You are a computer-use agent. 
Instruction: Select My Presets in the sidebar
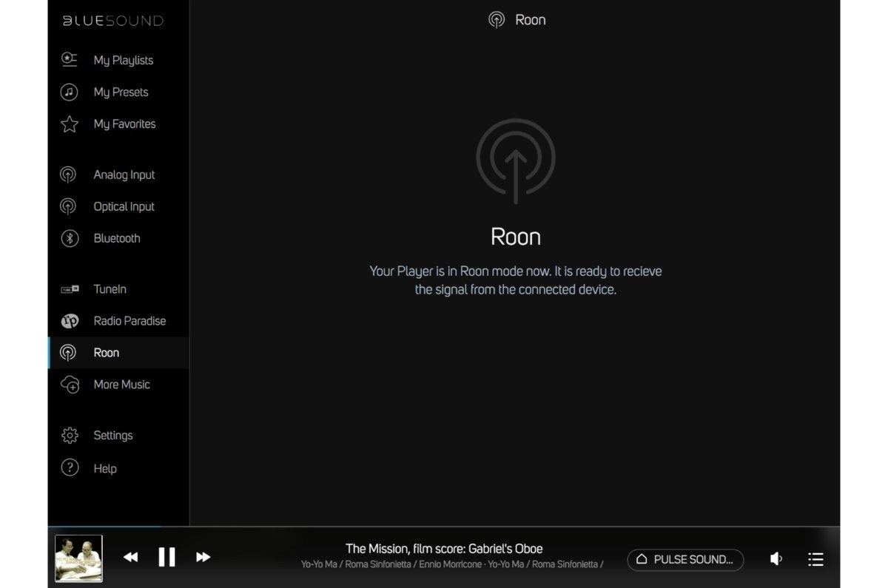tap(121, 92)
